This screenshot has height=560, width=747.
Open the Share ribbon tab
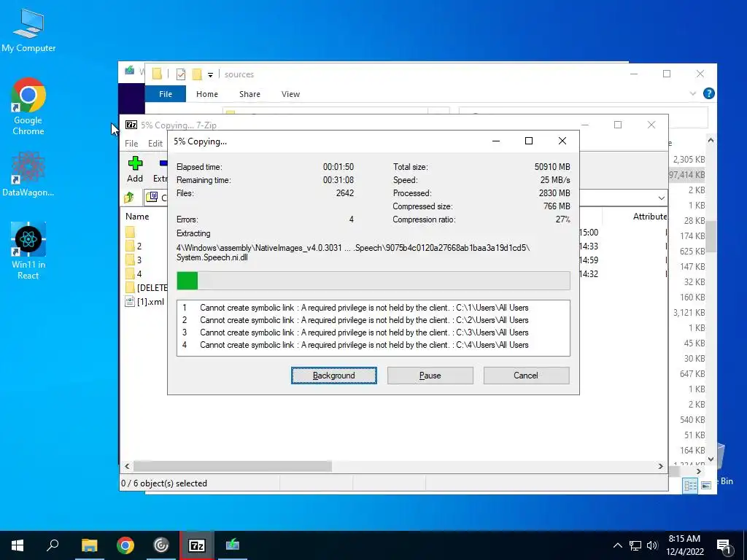click(249, 94)
